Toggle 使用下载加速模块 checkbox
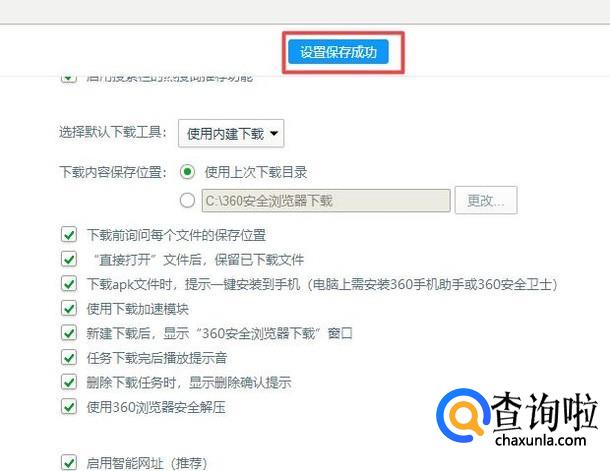Screen dimensions: 610x471 pyautogui.click(x=69, y=309)
